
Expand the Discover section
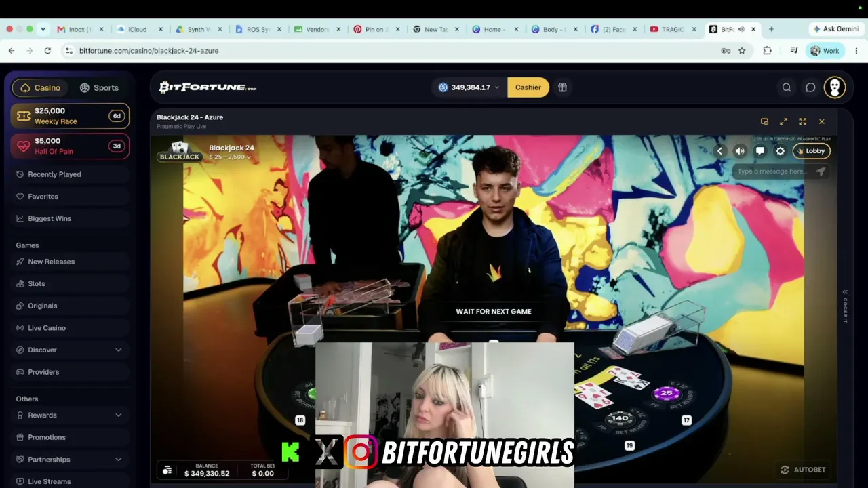point(71,350)
